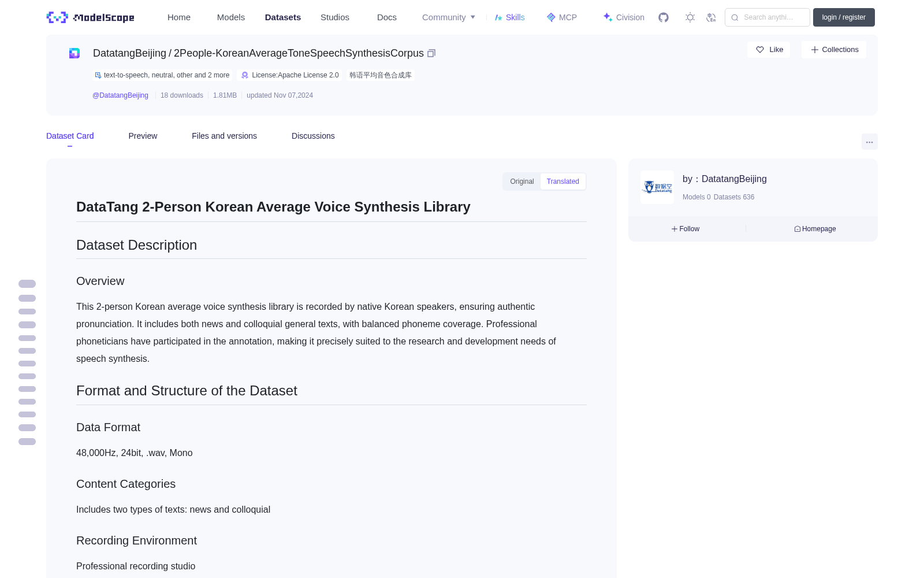
Task: Click the dataset avatar icon beside title
Action: pos(74,53)
